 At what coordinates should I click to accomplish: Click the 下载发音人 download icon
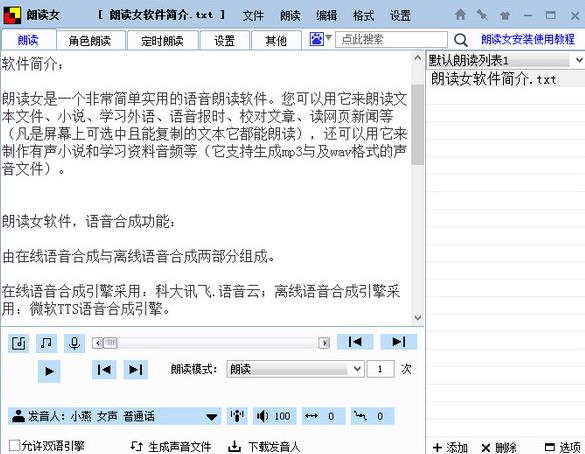coord(234,446)
